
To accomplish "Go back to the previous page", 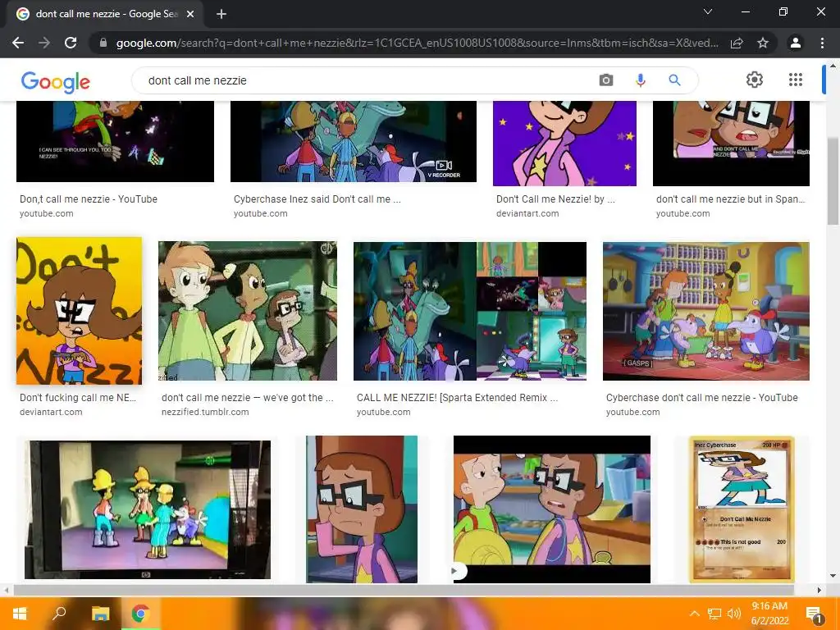I will pyautogui.click(x=18, y=43).
